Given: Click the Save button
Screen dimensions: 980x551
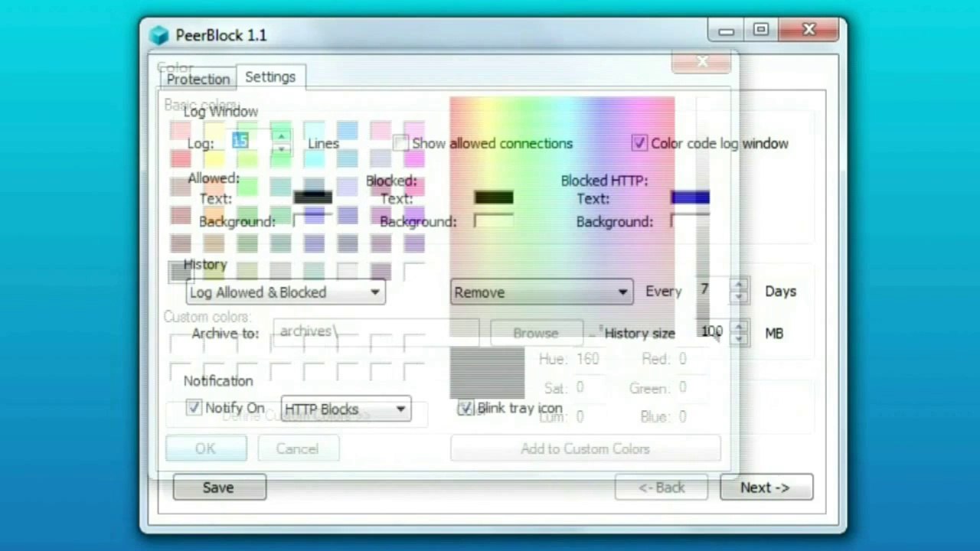Looking at the screenshot, I should pos(219,487).
